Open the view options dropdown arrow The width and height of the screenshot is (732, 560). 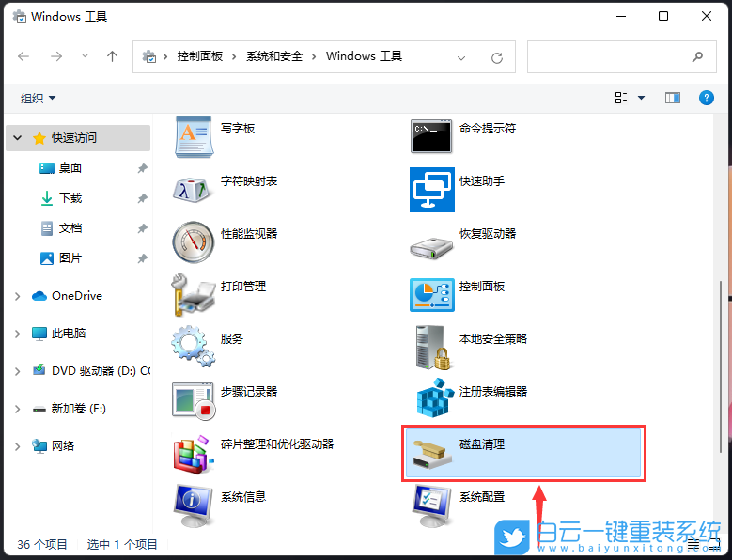point(641,98)
